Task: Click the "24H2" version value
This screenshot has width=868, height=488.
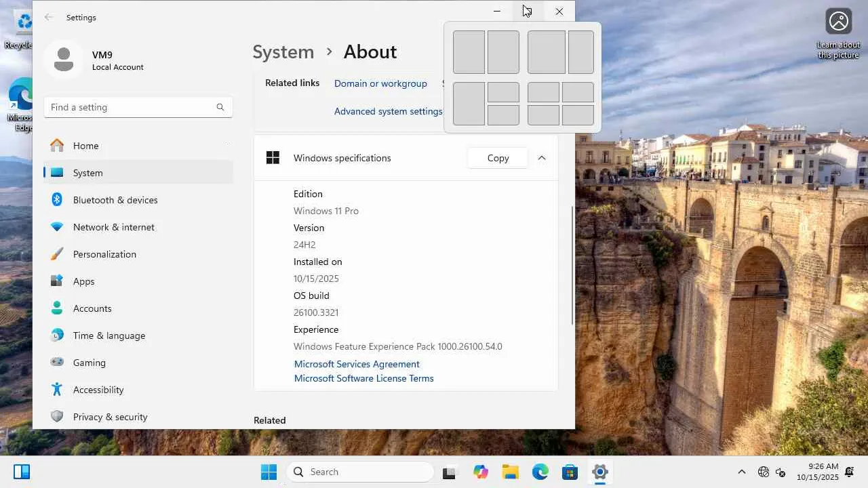Action: click(x=304, y=245)
